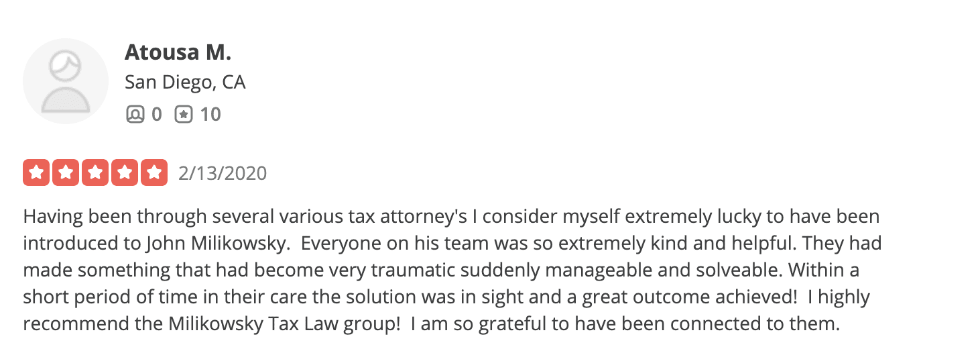
Task: Click the gray user avatar placeholder
Action: pyautogui.click(x=66, y=81)
